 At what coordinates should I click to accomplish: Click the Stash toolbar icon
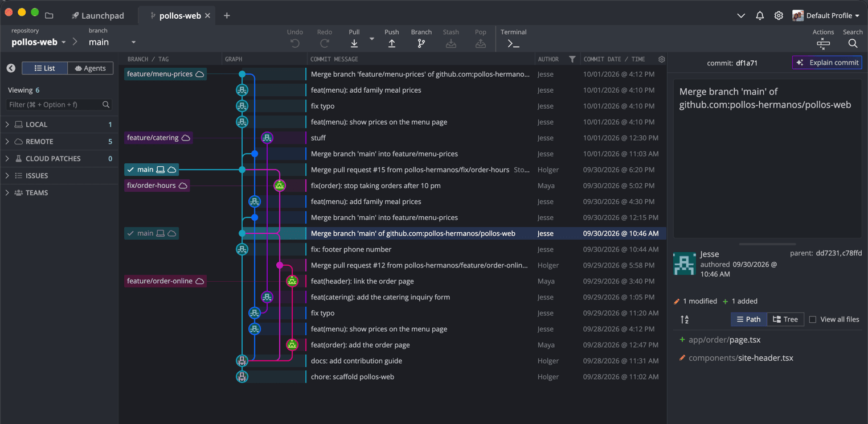(x=451, y=43)
